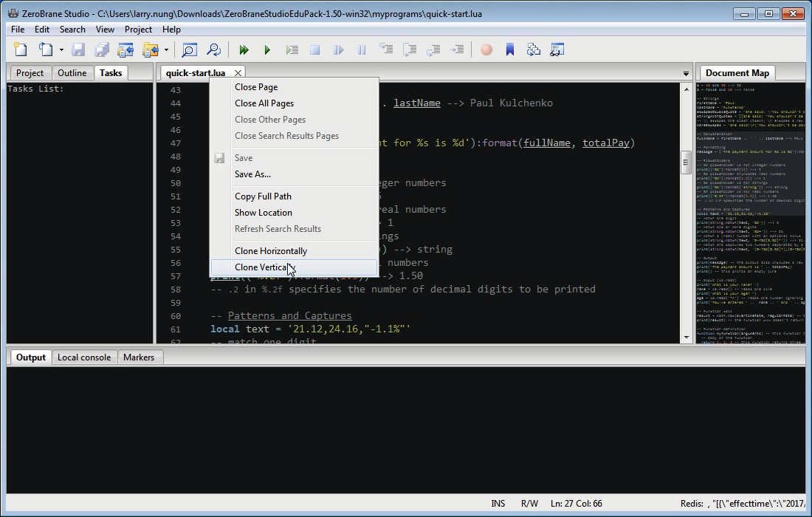Image resolution: width=812 pixels, height=517 pixels.
Task: Open dropdown arrow next to project directory icon
Action: click(166, 50)
